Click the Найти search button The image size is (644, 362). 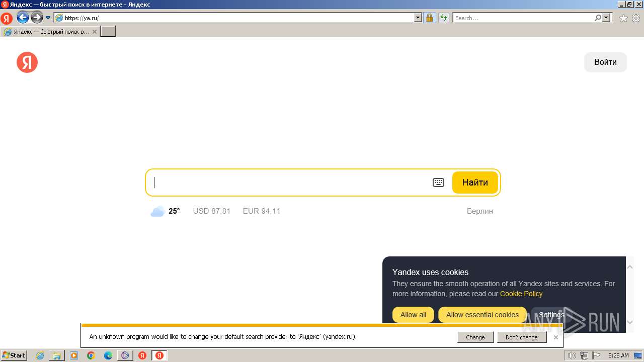(475, 183)
